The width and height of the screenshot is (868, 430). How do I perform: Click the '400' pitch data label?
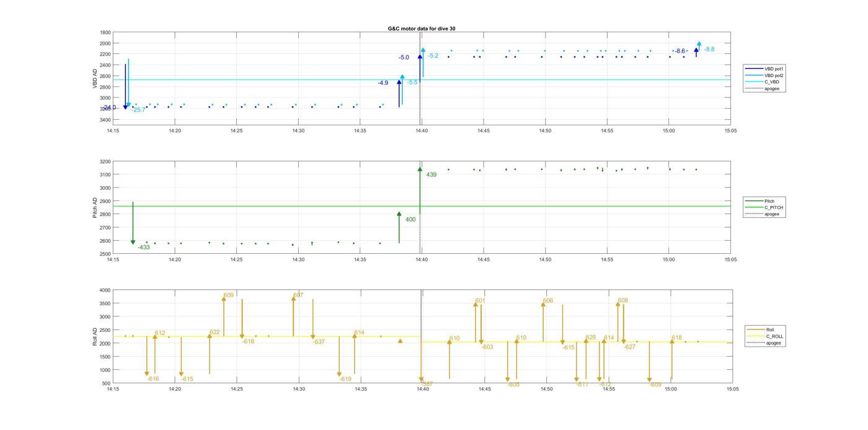point(410,220)
